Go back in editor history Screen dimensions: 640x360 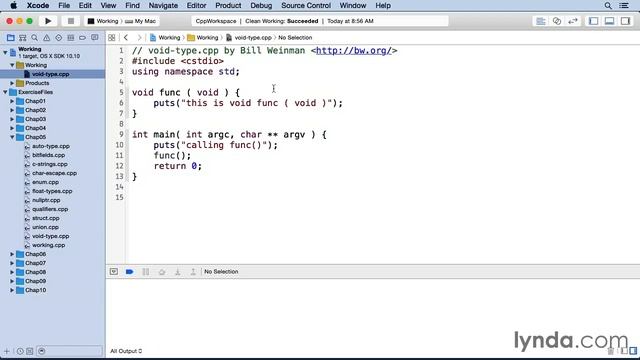[x=126, y=38]
